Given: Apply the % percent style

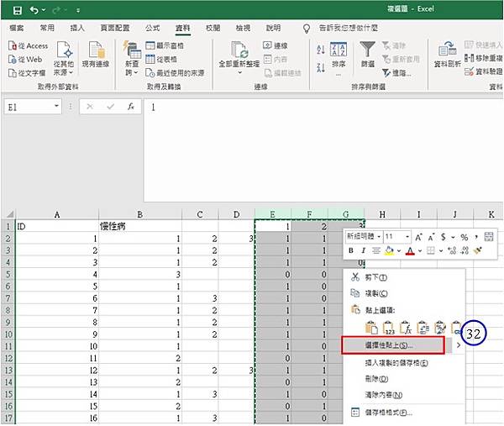Looking at the screenshot, I should coord(465,237).
